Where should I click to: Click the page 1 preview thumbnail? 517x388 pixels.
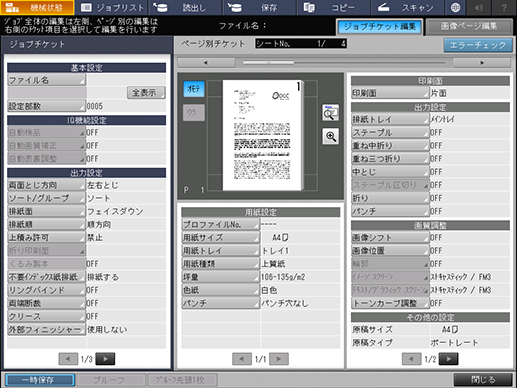tap(263, 135)
